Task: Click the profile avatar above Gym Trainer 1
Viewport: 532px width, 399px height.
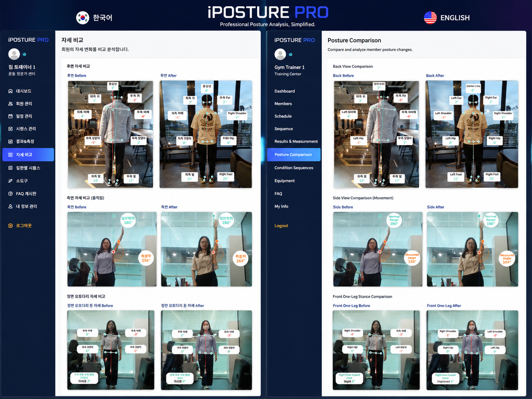Action: tap(280, 54)
